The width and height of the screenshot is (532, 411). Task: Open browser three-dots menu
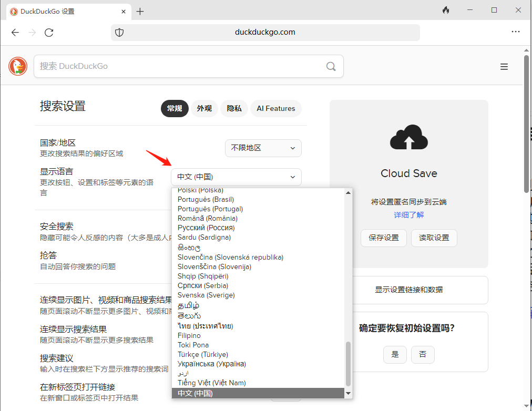tap(516, 32)
